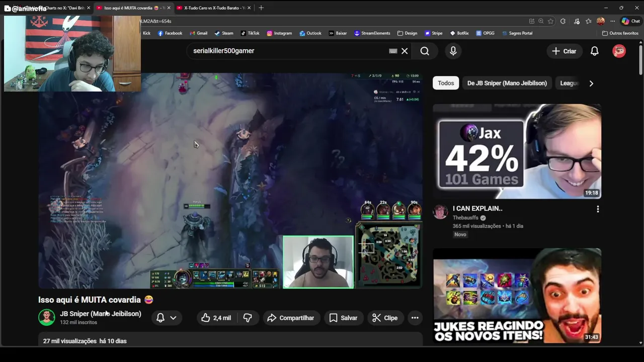Open Thebausffs channel avatar icon

tap(440, 212)
